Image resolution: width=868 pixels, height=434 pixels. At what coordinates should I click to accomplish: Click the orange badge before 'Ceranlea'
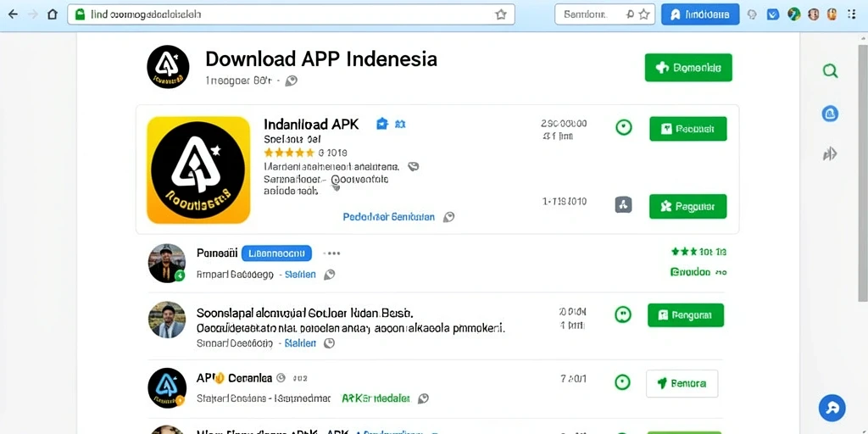220,378
